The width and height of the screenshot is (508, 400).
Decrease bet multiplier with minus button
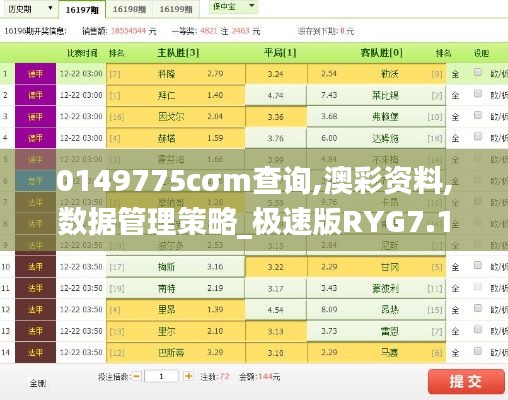point(137,376)
